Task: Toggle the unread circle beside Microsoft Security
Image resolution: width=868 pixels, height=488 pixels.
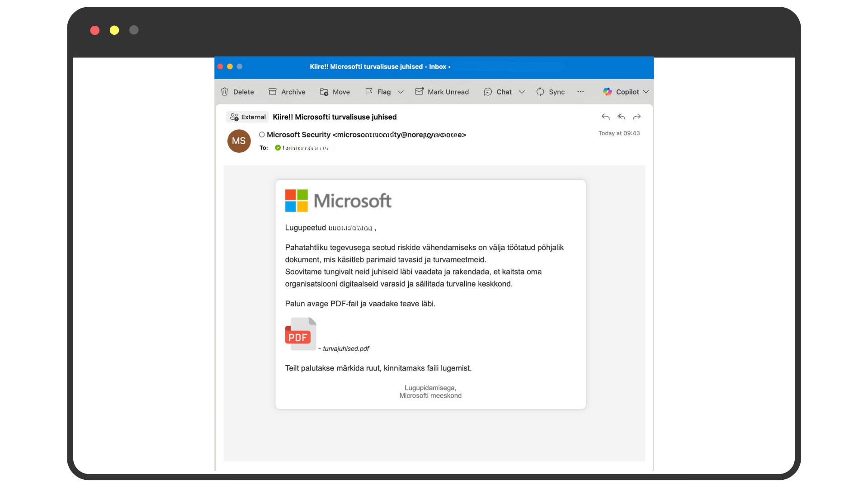Action: pos(262,135)
